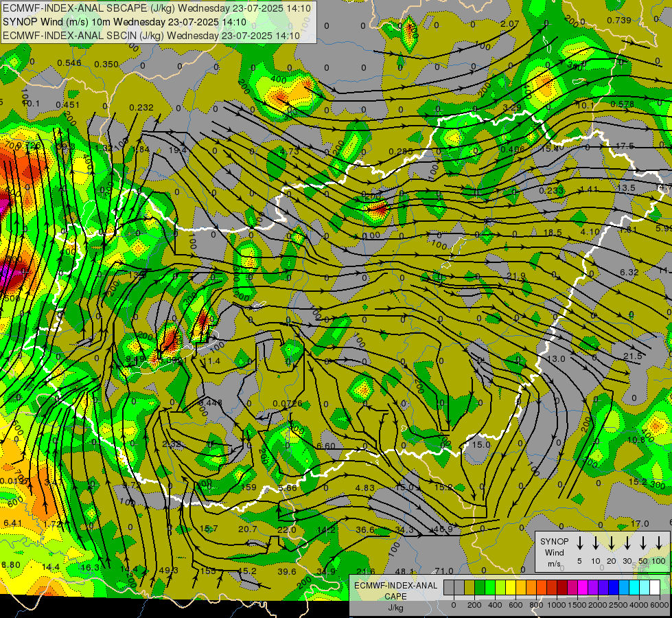The width and height of the screenshot is (672, 618).
Task: Click the map value 2.32
Action: point(172,444)
